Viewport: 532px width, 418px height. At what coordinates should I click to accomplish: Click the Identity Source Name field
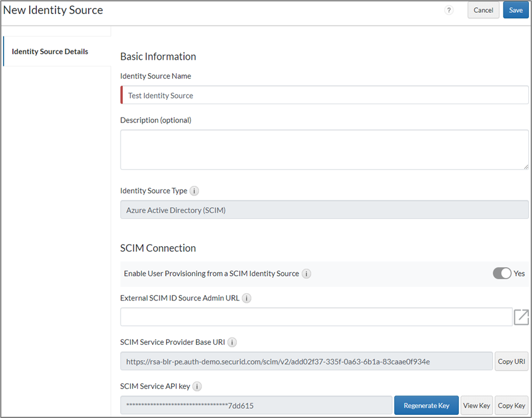(325, 96)
